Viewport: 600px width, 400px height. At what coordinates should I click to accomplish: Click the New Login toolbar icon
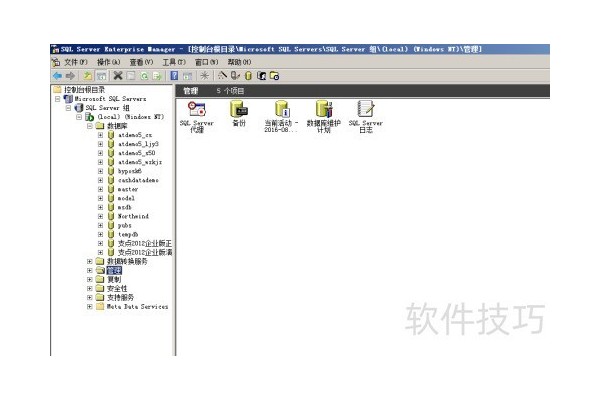pyautogui.click(x=261, y=76)
